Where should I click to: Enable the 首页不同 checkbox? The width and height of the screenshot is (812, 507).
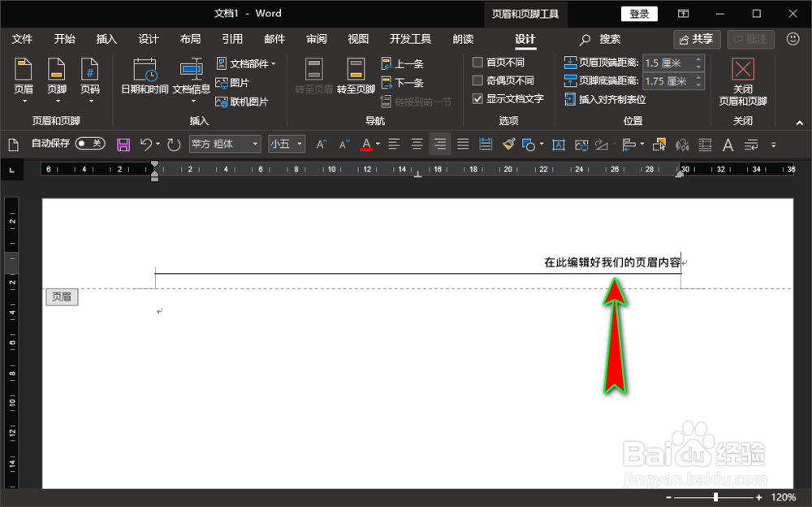coord(478,62)
